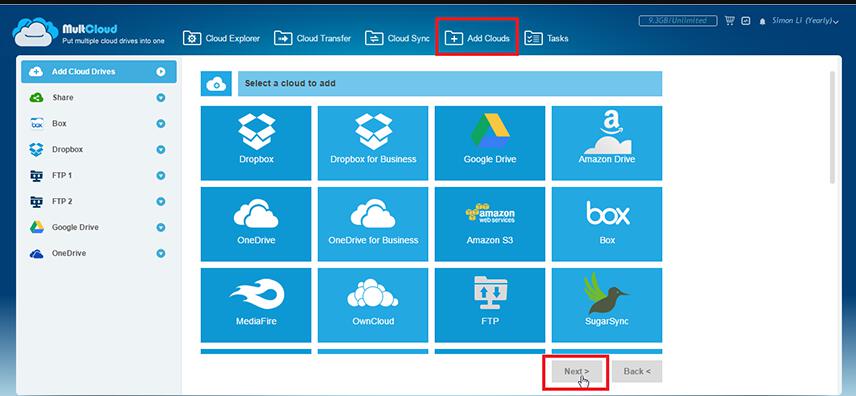The image size is (856, 396).
Task: Click the cloud list vertical scrollbar
Action: pyautogui.click(x=832, y=127)
